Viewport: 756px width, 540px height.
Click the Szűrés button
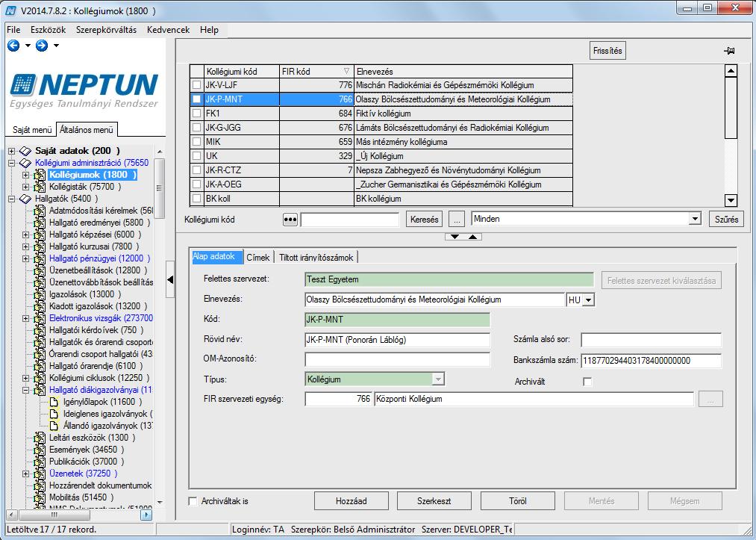click(727, 220)
